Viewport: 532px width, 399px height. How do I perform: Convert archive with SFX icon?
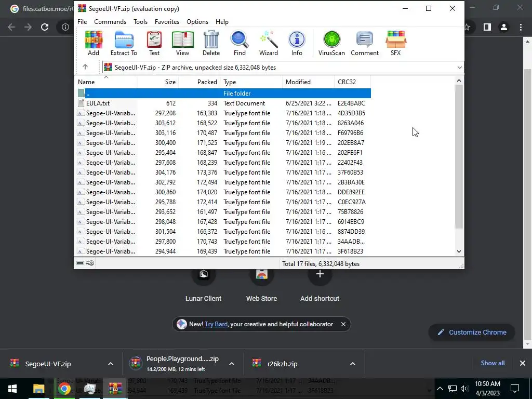click(x=395, y=43)
